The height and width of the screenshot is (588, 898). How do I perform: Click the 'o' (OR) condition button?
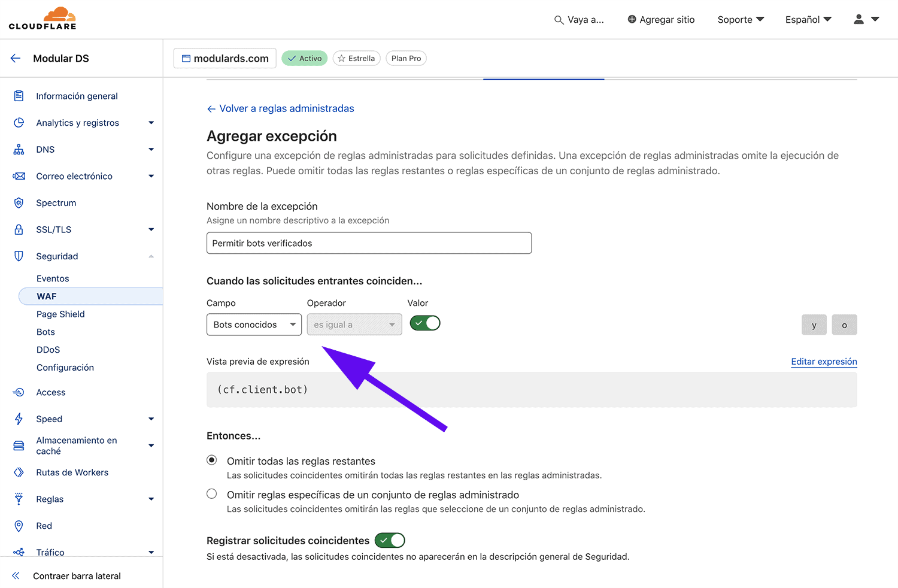tap(844, 325)
